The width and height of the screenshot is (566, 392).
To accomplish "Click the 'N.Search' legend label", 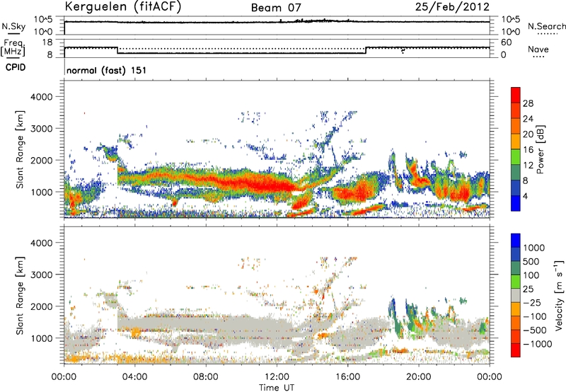I will [546, 26].
